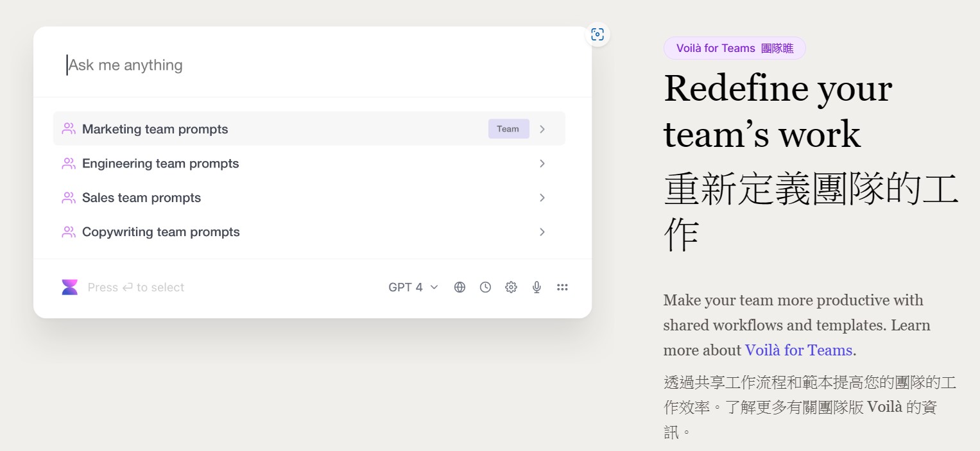Click the Voilà for Teams link
980x451 pixels.
click(798, 350)
